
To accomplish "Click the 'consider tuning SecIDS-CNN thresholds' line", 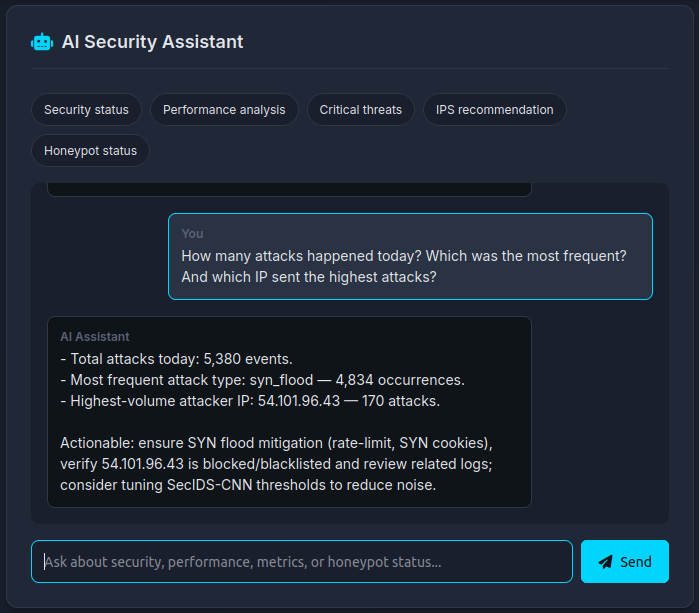I will click(248, 485).
